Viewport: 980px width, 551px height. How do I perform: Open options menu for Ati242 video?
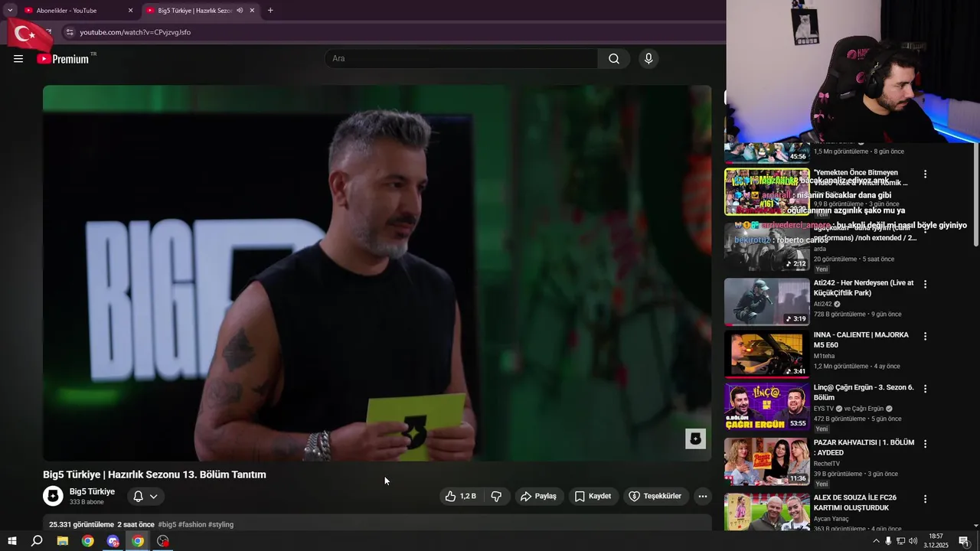tap(925, 284)
